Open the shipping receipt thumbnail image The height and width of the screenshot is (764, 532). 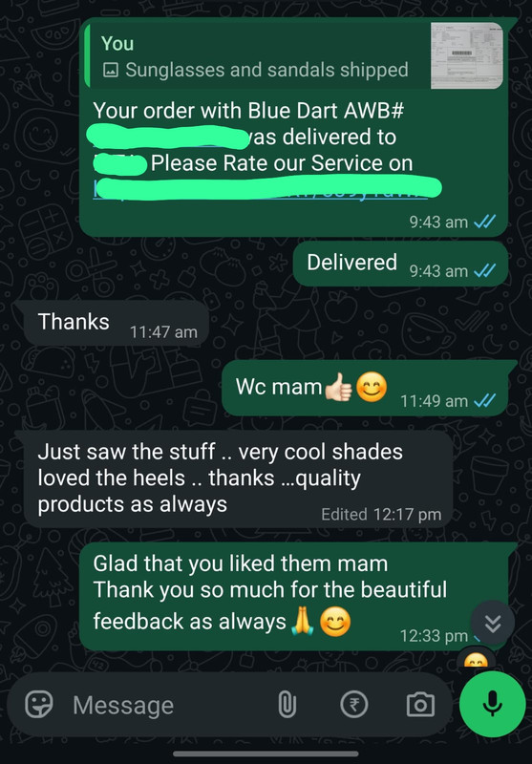click(467, 55)
